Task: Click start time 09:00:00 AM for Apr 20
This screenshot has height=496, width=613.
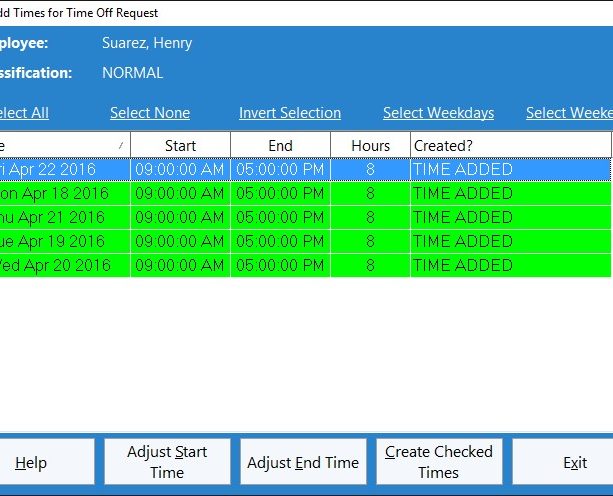Action: tap(180, 265)
